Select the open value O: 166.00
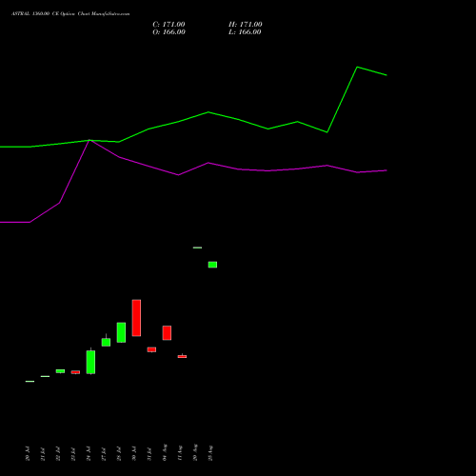The height and width of the screenshot is (476, 476). point(169,32)
